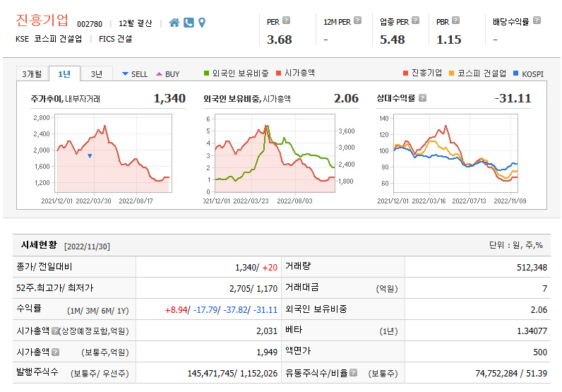Click the 단위 : 원, 주,% note
The width and height of the screenshot is (562, 392).
click(x=516, y=245)
